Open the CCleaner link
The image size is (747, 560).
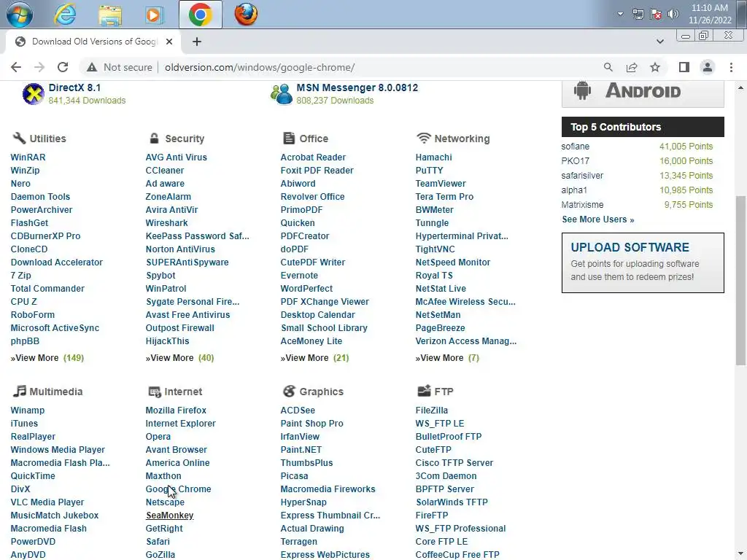coord(164,171)
